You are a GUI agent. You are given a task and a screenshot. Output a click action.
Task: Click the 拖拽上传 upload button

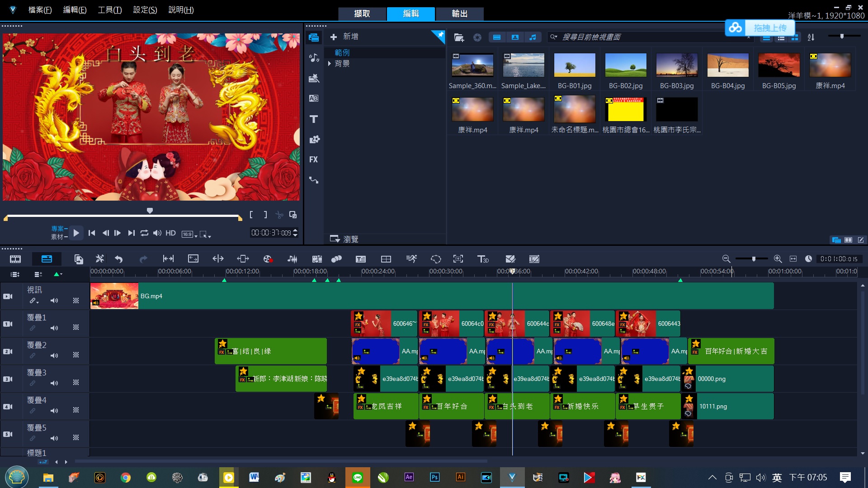point(760,28)
